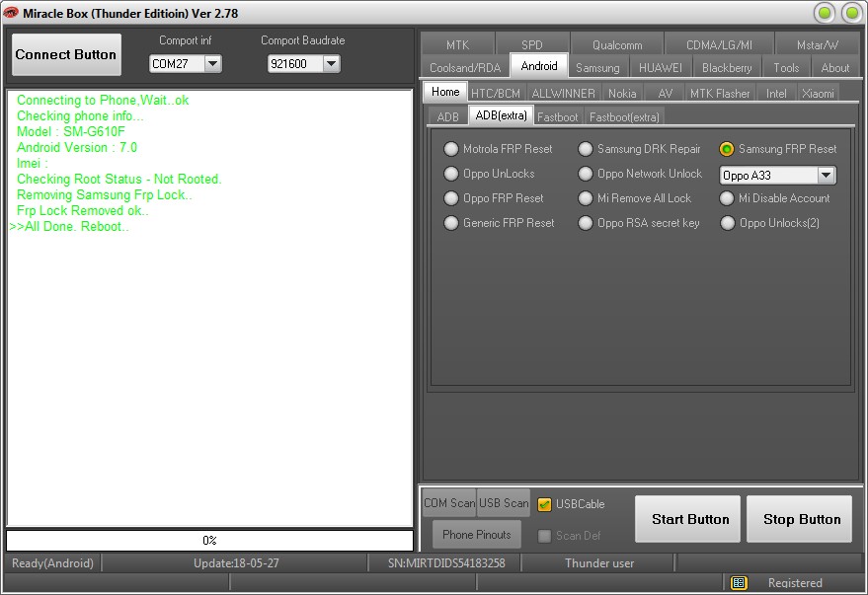Click 'Checking Root Status - Not Rooted.' line
The height and width of the screenshot is (595, 868).
(119, 180)
